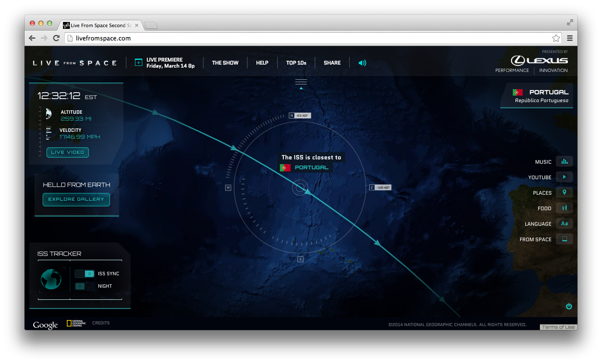Click the República Portuguesa text
This screenshot has width=602, height=364.
point(542,101)
